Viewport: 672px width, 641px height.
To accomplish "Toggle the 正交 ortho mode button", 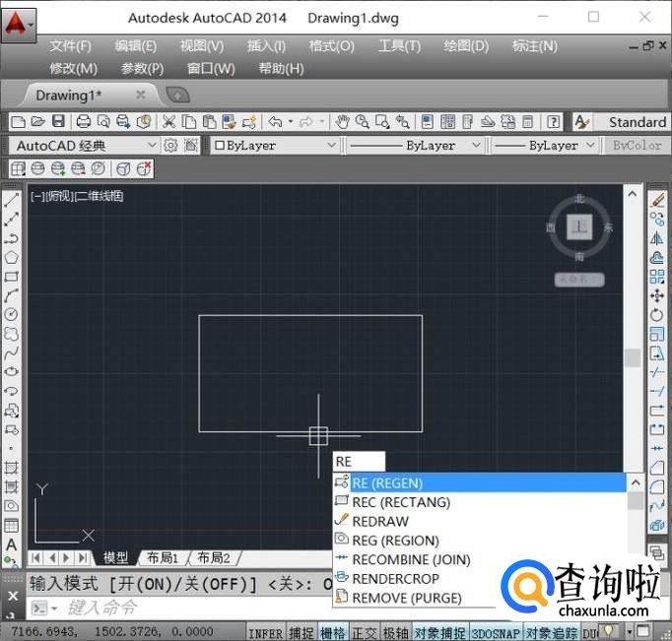I will (x=364, y=633).
